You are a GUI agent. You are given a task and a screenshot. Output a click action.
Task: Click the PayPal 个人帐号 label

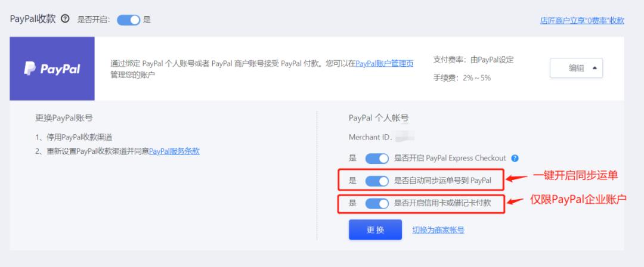pos(379,118)
